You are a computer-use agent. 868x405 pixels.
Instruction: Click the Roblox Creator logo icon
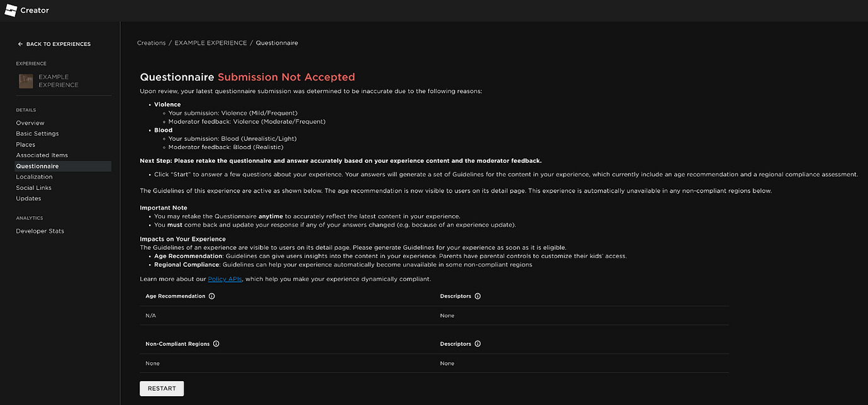pyautogui.click(x=11, y=10)
